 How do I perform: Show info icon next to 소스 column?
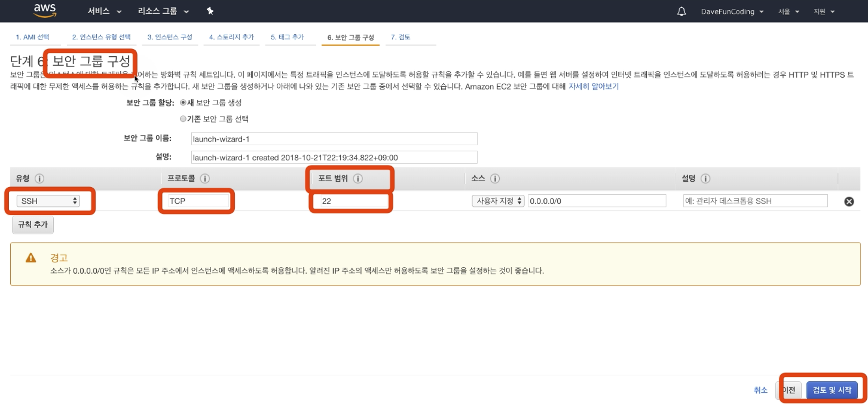point(495,179)
